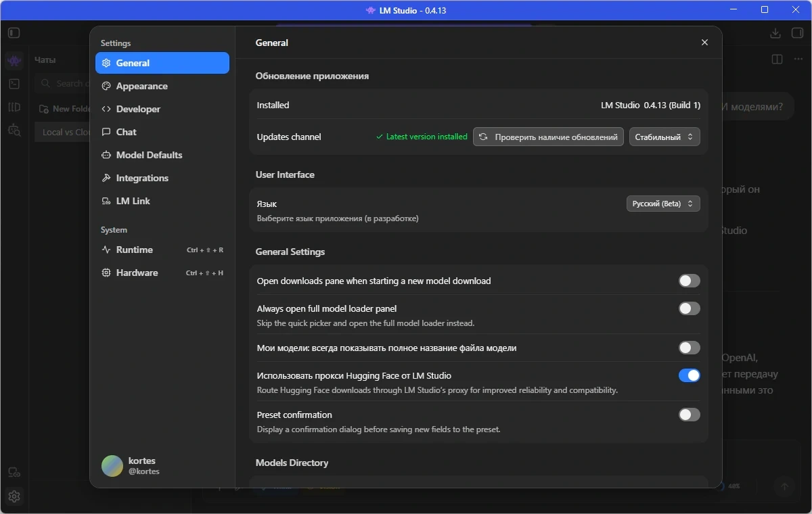The image size is (812, 514).
Task: Open the Developer settings section
Action: click(x=162, y=109)
